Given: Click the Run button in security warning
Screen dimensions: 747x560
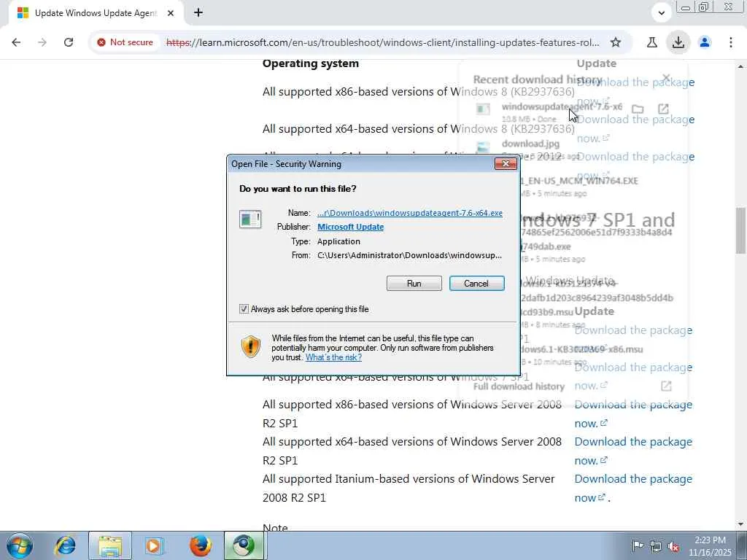Looking at the screenshot, I should (x=414, y=284).
